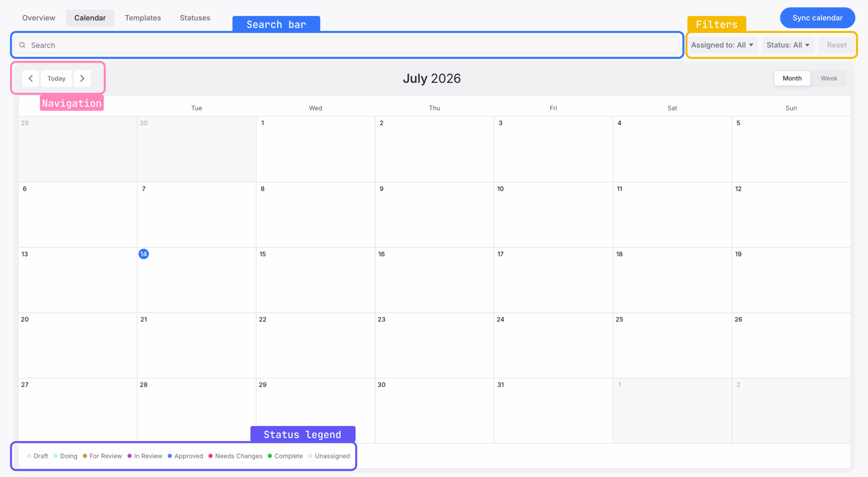Open the Statuses tab
The image size is (868, 477).
(195, 18)
